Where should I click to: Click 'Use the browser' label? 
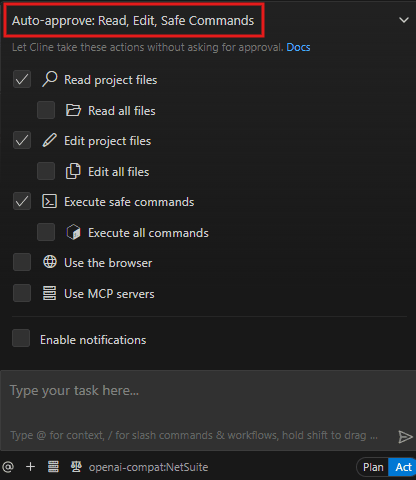pos(108,263)
